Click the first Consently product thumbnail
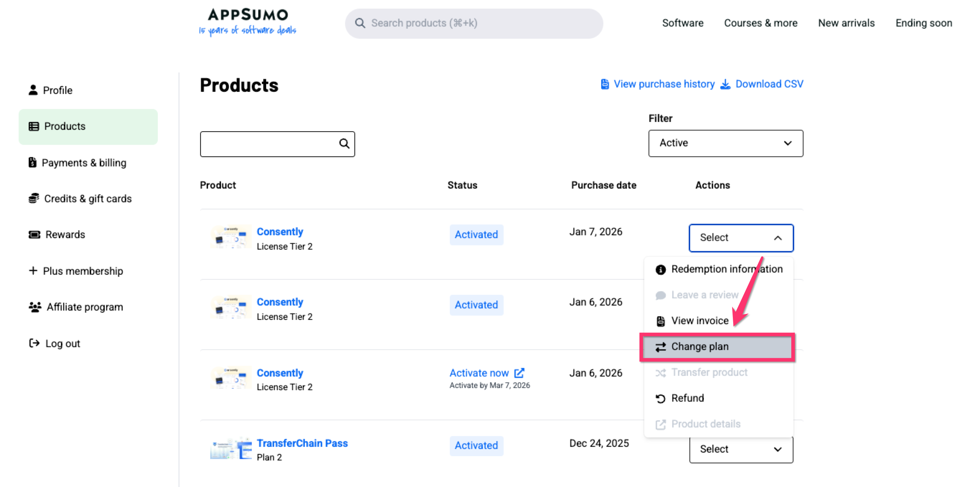 [231, 237]
